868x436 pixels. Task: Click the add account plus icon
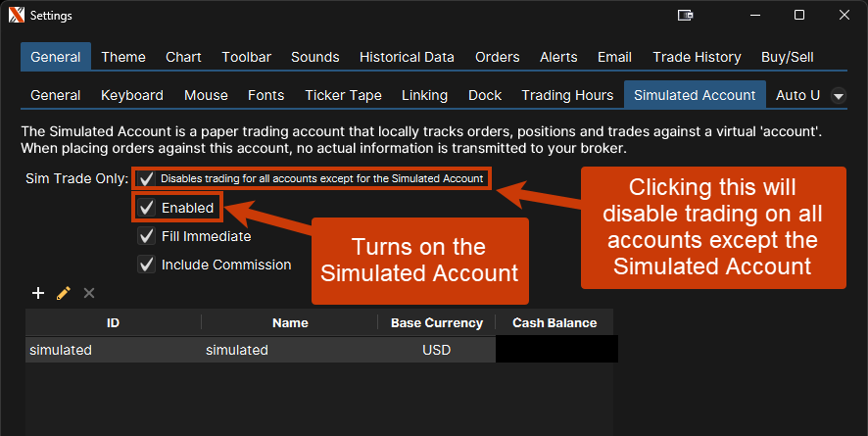[38, 293]
